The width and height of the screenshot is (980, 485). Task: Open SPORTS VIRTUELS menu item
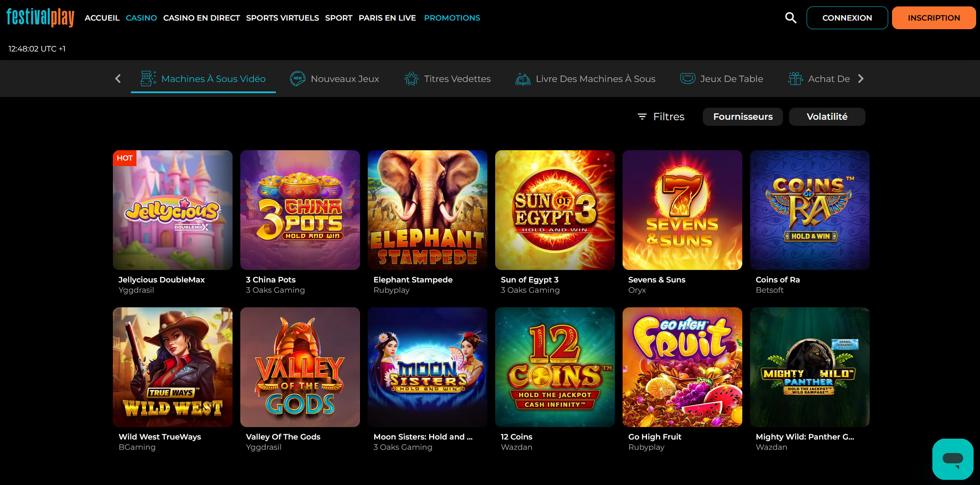pyautogui.click(x=282, y=18)
